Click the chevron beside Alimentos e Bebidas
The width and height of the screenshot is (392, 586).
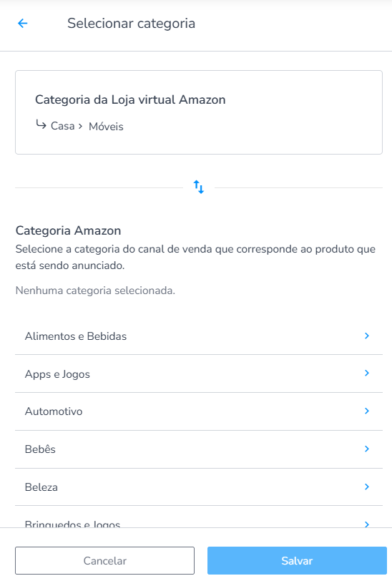tap(367, 336)
